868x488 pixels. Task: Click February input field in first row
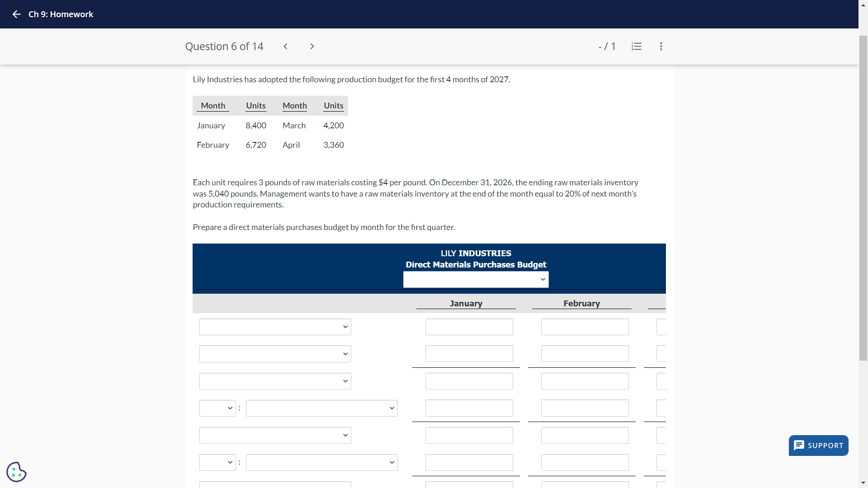[x=585, y=327]
